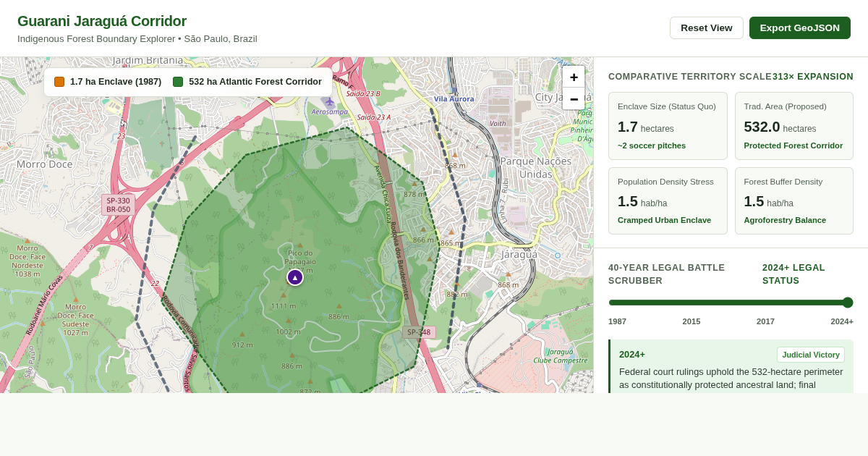868x456 pixels.
Task: Click the Morro Doce map label
Action: 45,164
